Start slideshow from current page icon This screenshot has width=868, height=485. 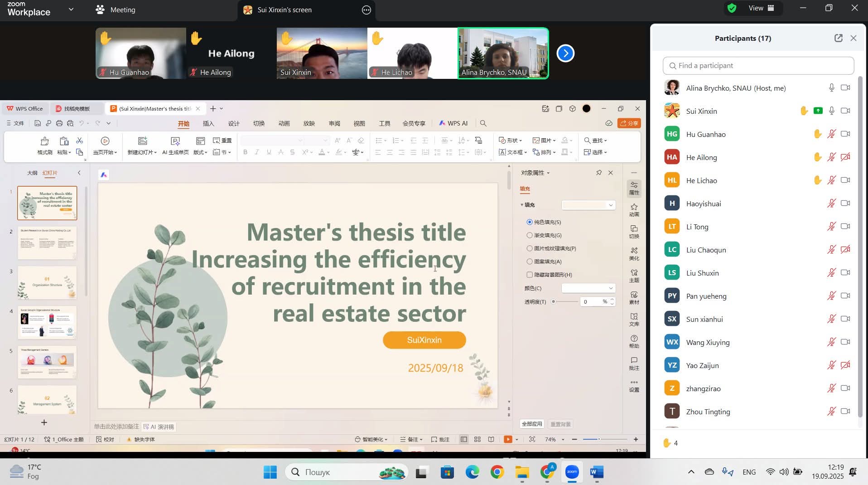(x=105, y=141)
